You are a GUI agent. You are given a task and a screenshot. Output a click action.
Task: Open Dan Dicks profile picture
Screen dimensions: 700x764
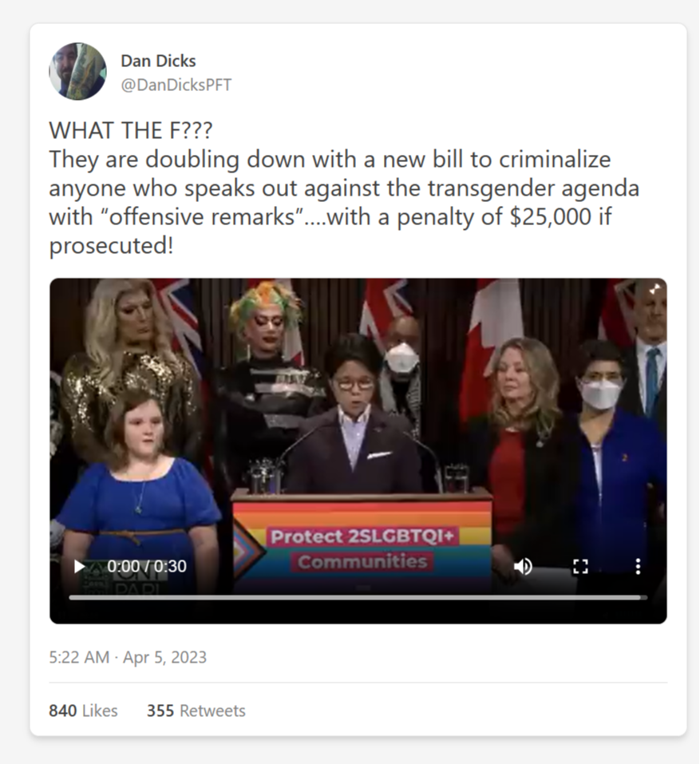[x=77, y=71]
